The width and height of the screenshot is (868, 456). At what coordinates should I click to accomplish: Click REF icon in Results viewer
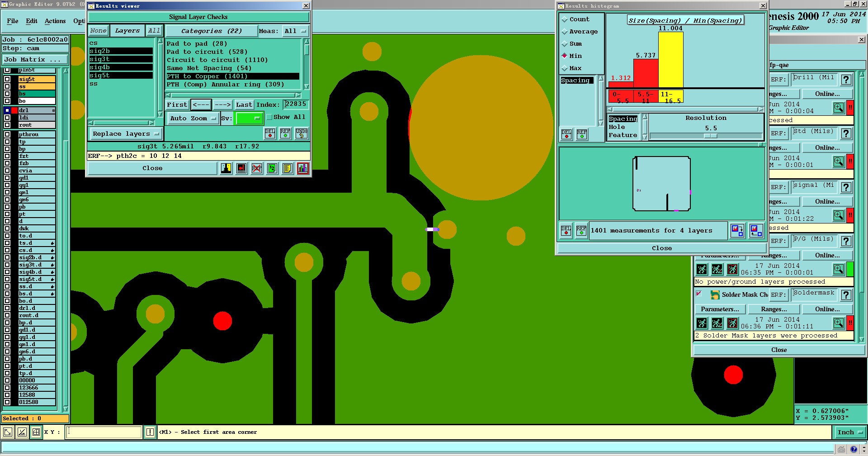pyautogui.click(x=285, y=133)
